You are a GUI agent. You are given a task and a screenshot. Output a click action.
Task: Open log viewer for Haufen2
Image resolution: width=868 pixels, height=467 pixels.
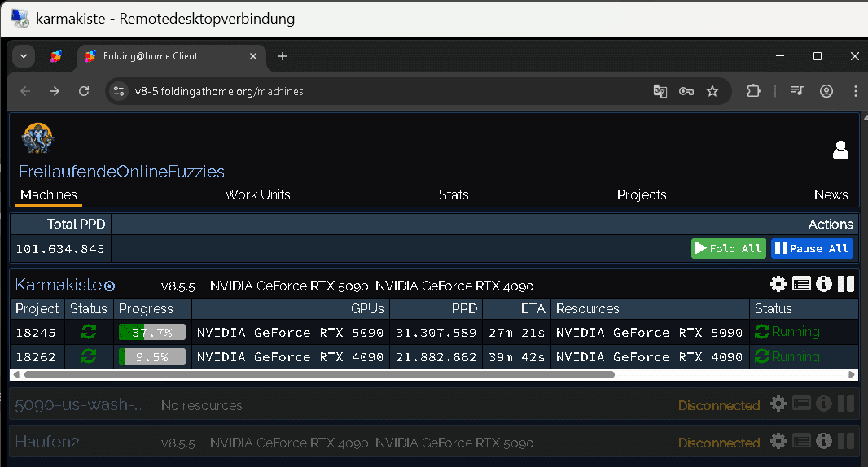(801, 441)
